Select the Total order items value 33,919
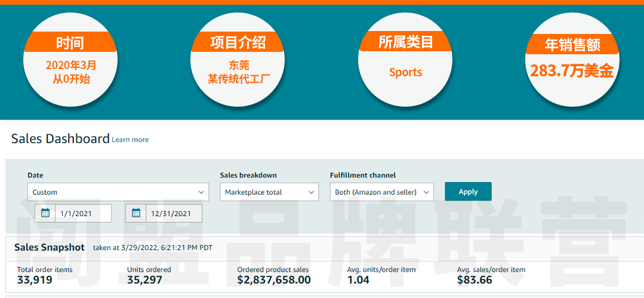Image resolution: width=644 pixels, height=298 pixels. [x=35, y=280]
